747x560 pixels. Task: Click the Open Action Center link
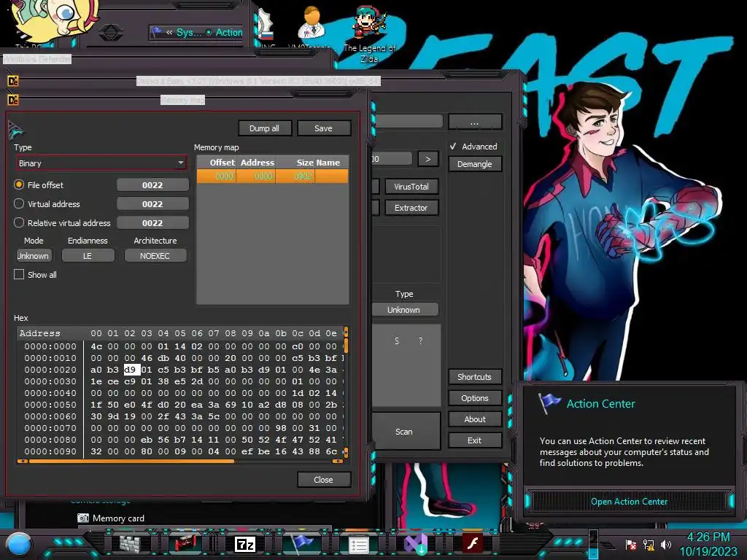[x=629, y=502]
